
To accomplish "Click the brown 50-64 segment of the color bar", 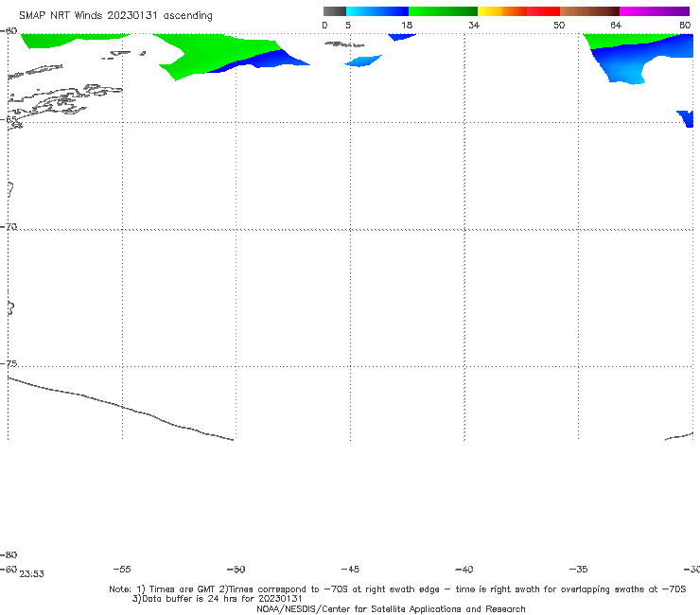I will click(x=589, y=11).
